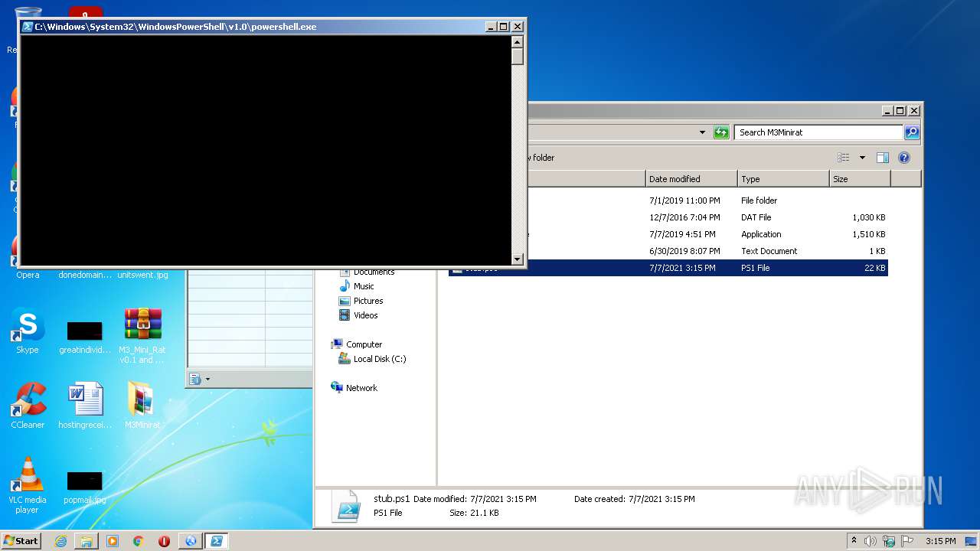
Task: Sort files by Date modified column
Action: coord(691,179)
